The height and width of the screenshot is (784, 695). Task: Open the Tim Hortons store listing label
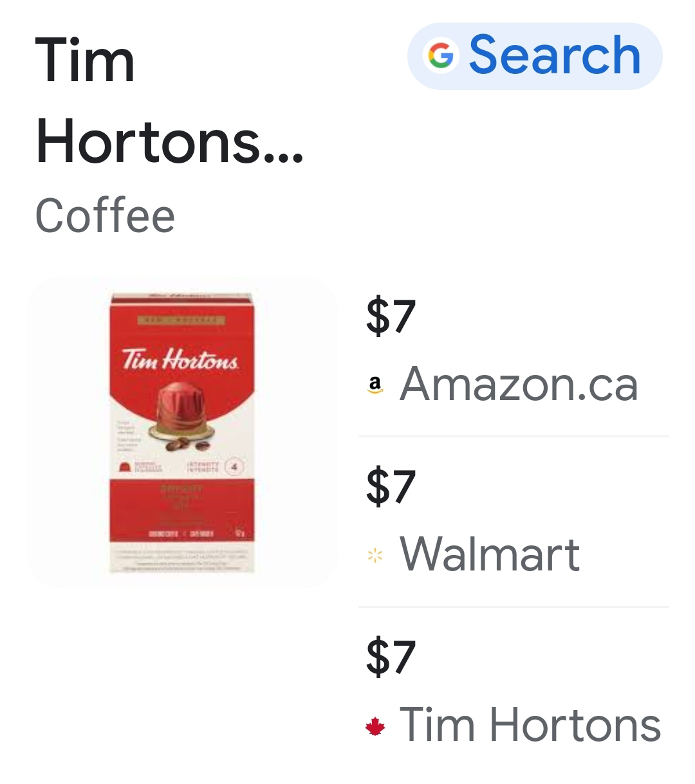(x=530, y=725)
